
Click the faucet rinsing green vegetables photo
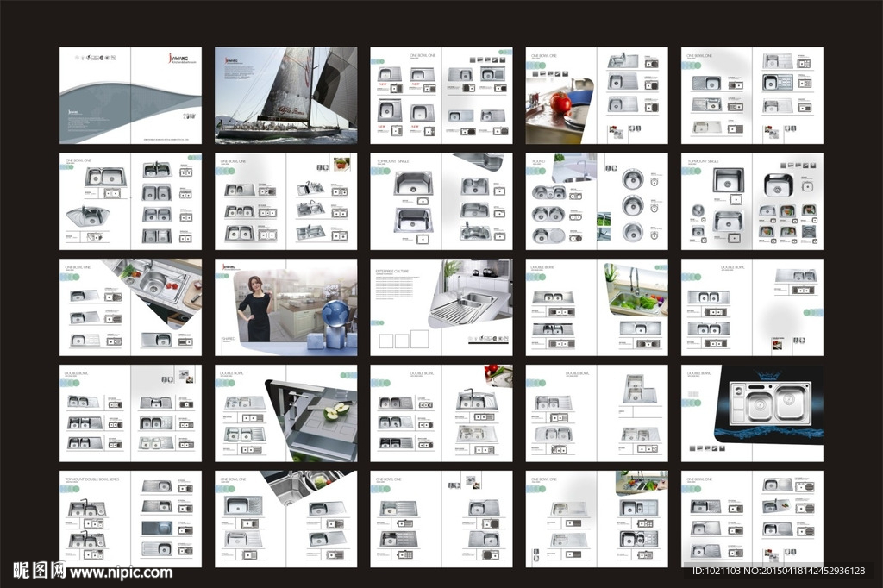pos(636,290)
